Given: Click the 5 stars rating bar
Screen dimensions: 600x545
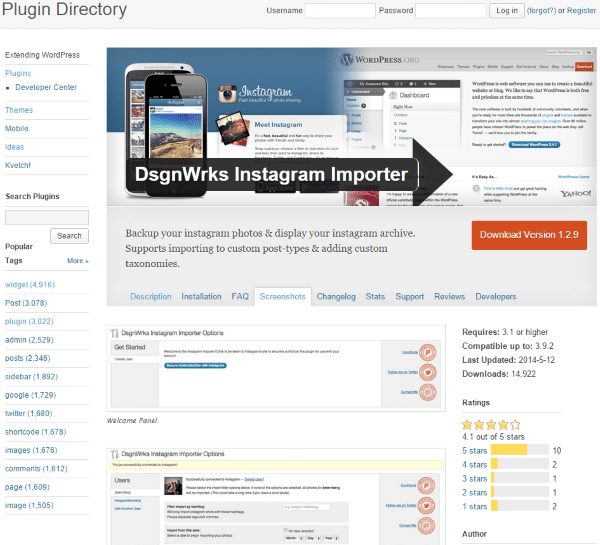Looking at the screenshot, I should (520, 450).
